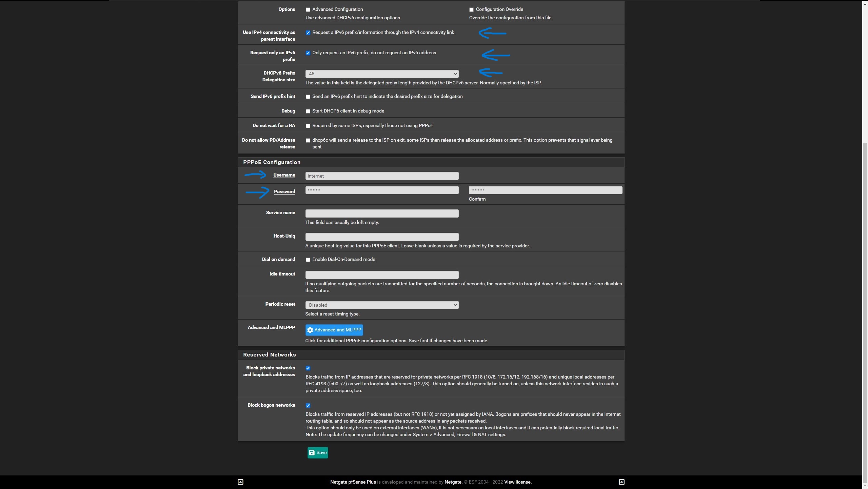Enable Dial-On-Demand mode checkbox

pyautogui.click(x=308, y=260)
